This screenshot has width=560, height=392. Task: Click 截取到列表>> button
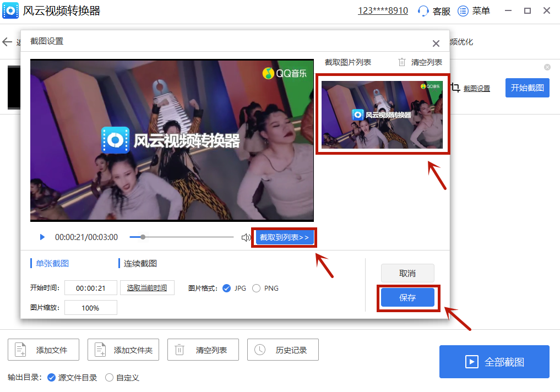click(284, 237)
